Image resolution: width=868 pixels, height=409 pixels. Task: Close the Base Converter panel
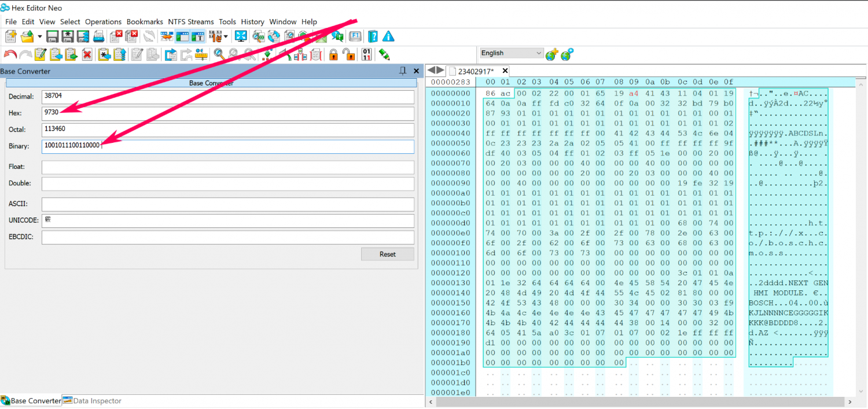[x=416, y=71]
